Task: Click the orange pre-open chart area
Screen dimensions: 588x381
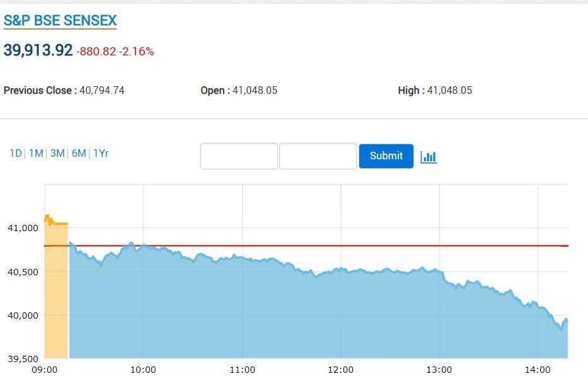Action: coord(56,290)
